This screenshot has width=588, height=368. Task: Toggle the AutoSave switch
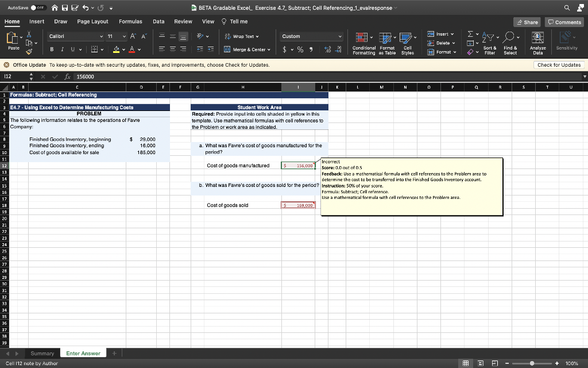[38, 7]
